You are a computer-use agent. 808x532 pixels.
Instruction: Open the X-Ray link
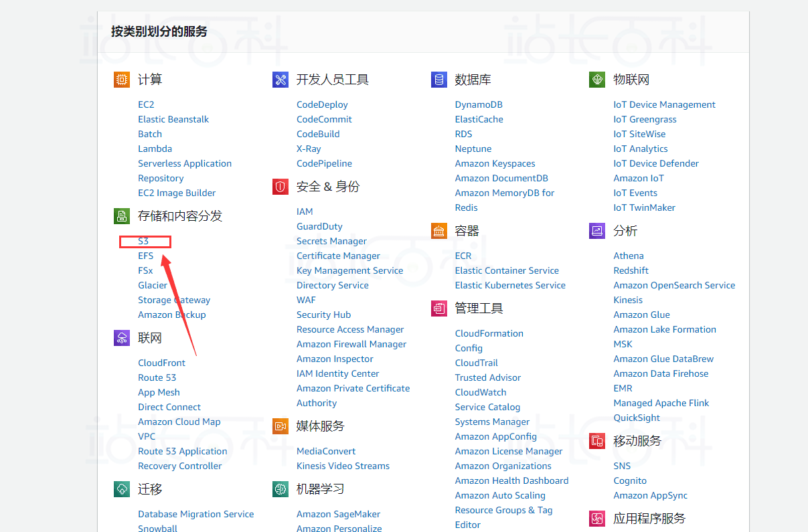pyautogui.click(x=309, y=149)
